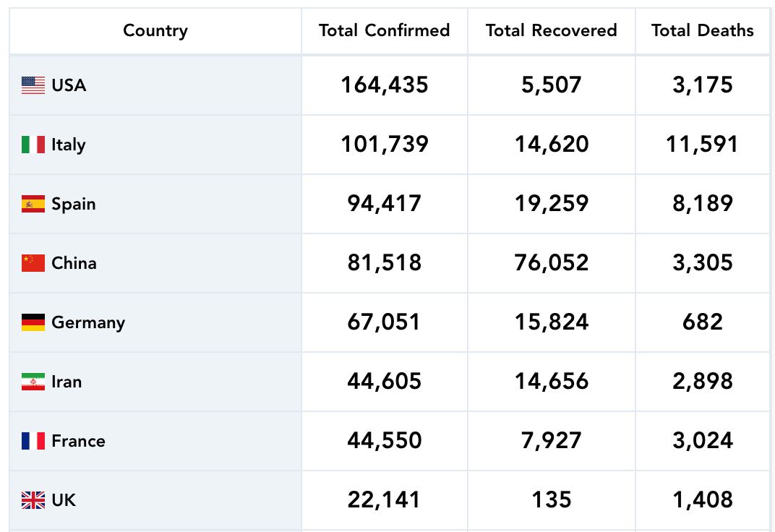Select the Germany flag icon
Screen dimensions: 775x532
pos(33,322)
